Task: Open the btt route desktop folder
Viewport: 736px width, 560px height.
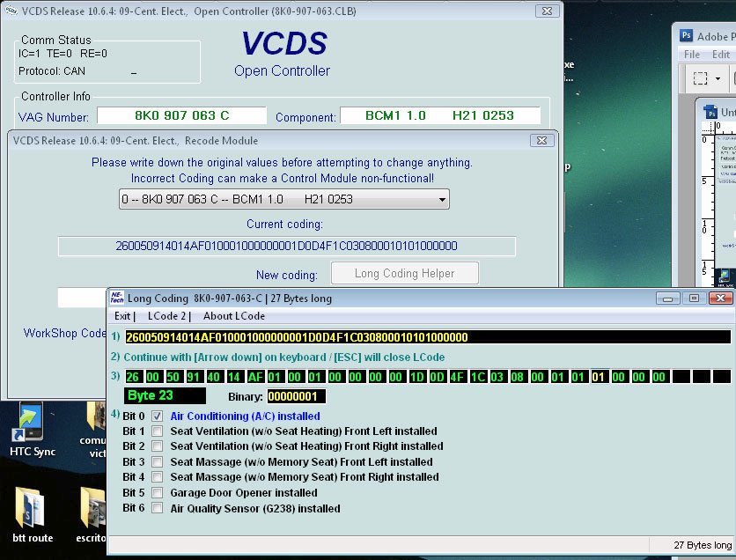Action: [x=32, y=514]
